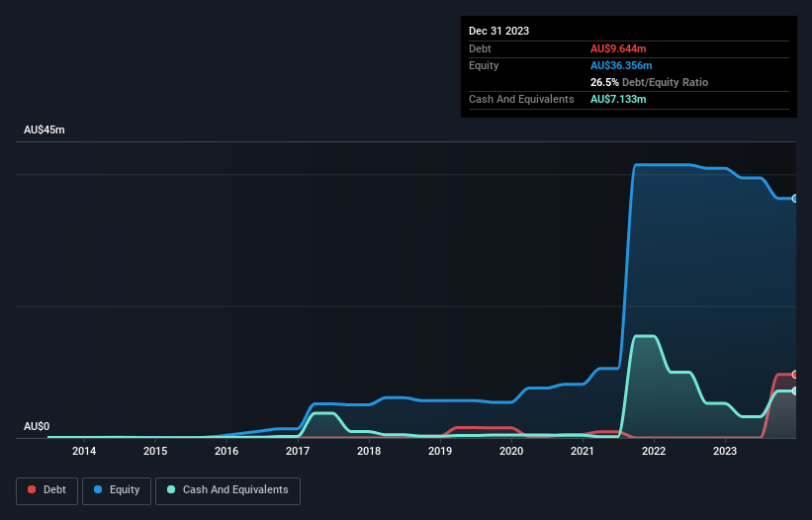
Task: Select the 2018 x-axis label
Action: (369, 451)
